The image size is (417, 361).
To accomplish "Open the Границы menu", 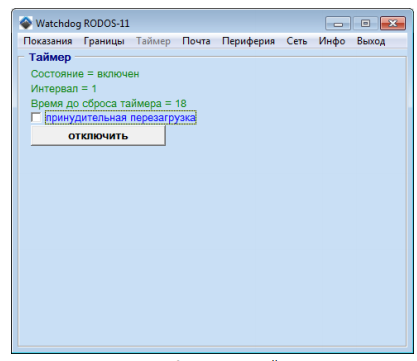I will [104, 41].
